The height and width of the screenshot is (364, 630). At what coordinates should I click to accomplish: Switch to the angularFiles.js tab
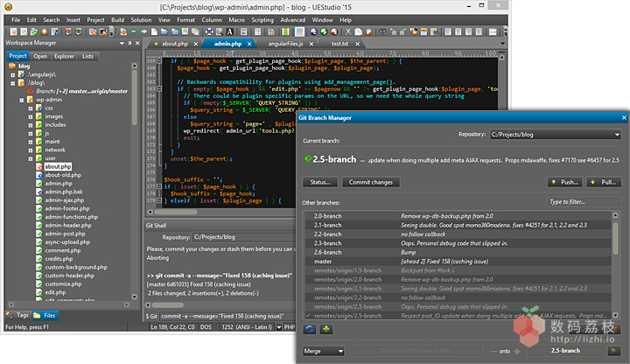285,44
